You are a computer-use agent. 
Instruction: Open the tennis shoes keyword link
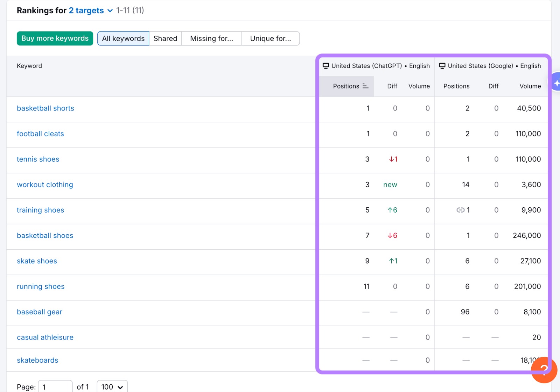[x=38, y=159]
